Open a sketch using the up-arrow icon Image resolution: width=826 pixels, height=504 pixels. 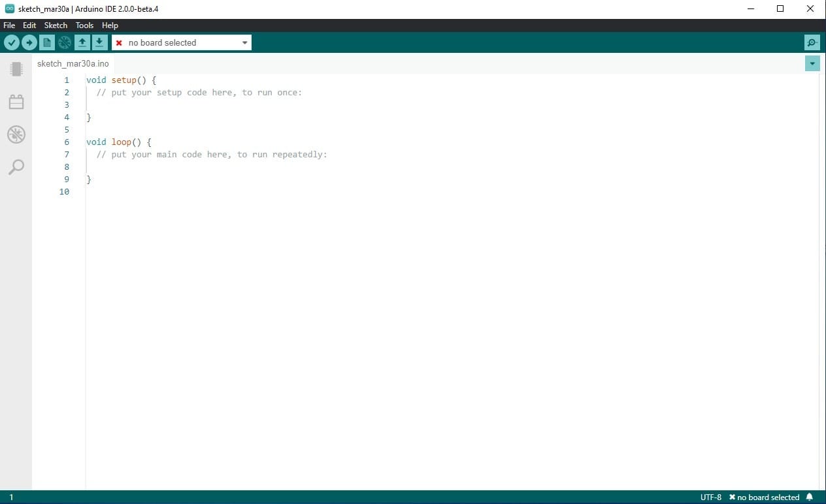click(x=82, y=42)
